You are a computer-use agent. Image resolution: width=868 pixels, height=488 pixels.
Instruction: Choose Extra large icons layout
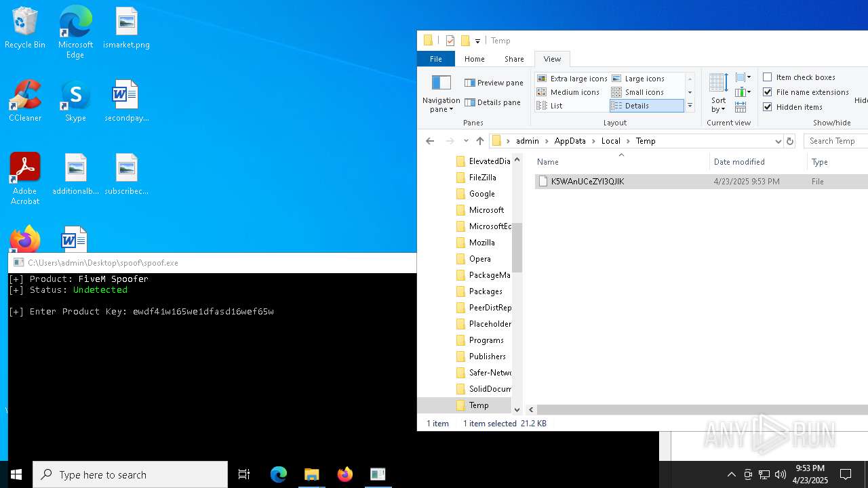[x=572, y=79]
